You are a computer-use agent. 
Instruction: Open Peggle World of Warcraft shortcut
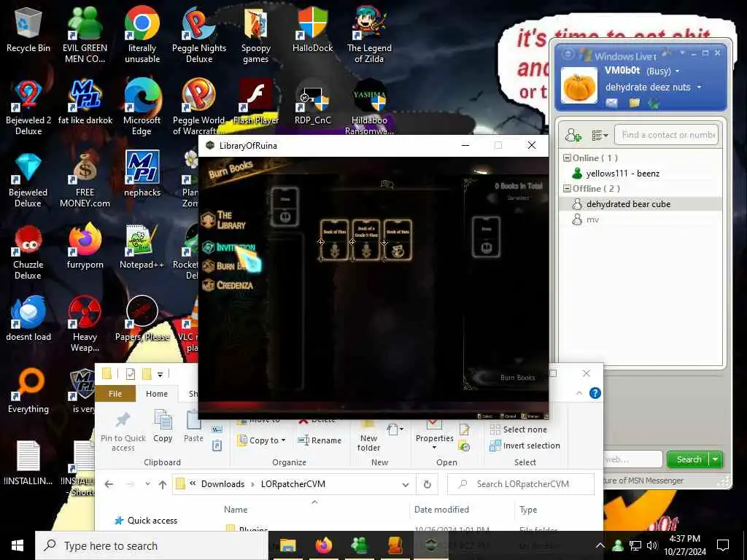[198, 108]
